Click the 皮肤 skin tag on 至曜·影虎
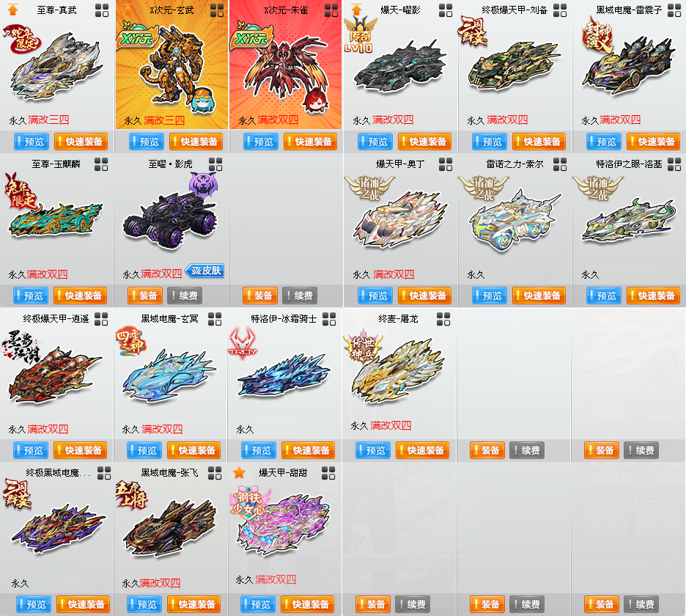The height and width of the screenshot is (616, 686). click(x=204, y=271)
